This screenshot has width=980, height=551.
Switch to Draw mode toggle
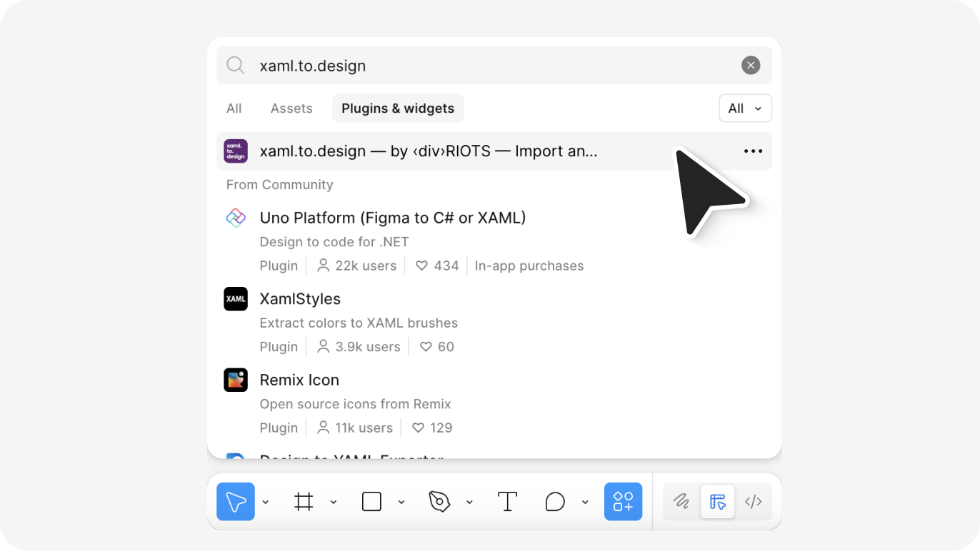(x=681, y=502)
